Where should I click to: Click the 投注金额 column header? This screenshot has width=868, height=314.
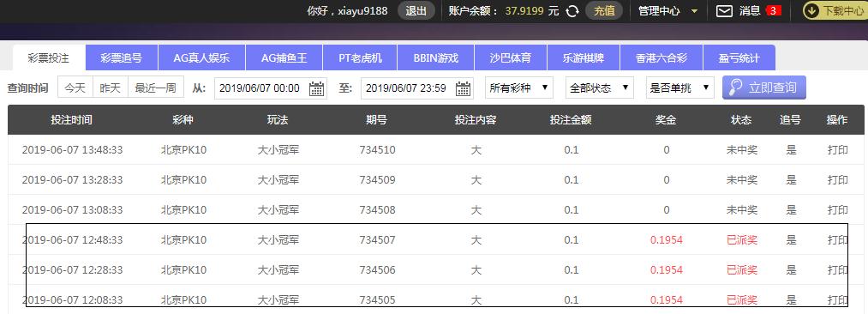coord(571,119)
